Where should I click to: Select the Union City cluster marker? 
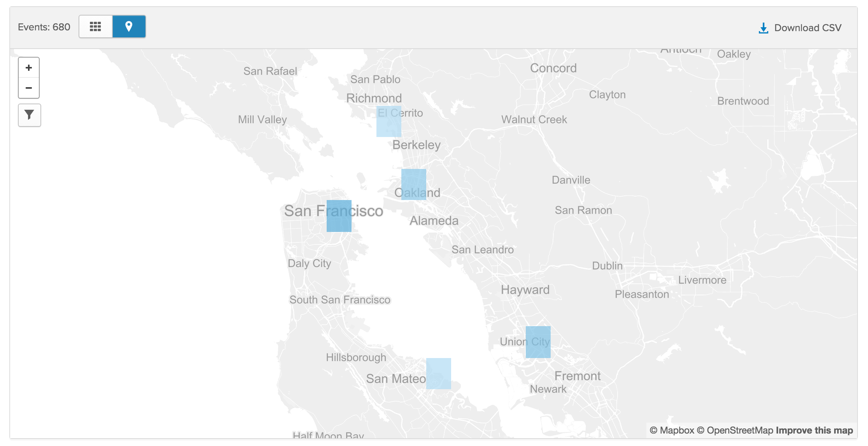pos(538,342)
